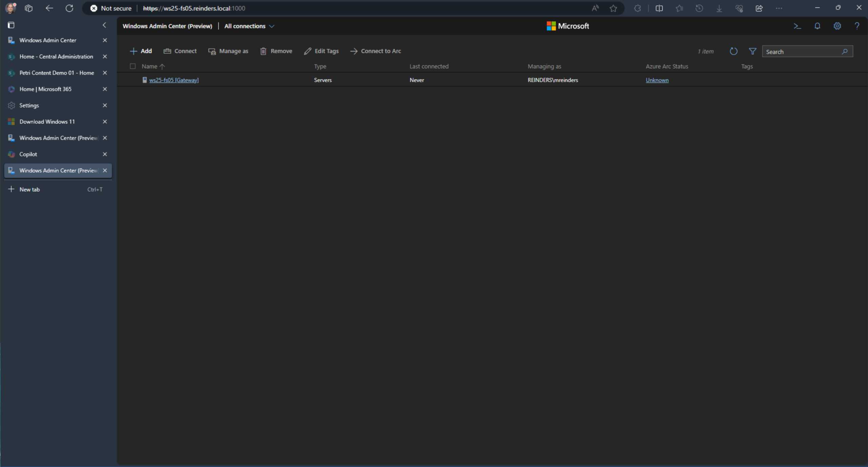
Task: Click Manage as in the toolbar
Action: pos(228,51)
